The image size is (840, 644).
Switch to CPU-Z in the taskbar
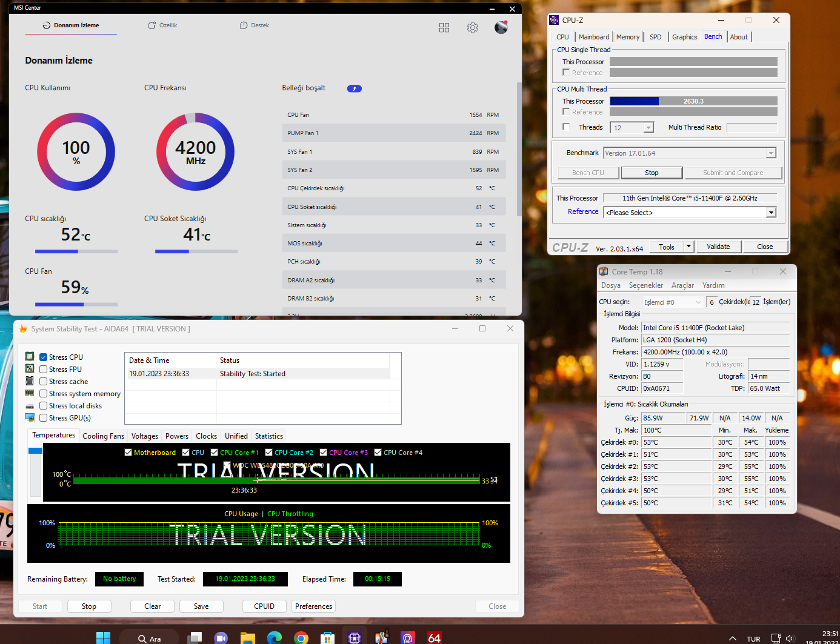[355, 637]
